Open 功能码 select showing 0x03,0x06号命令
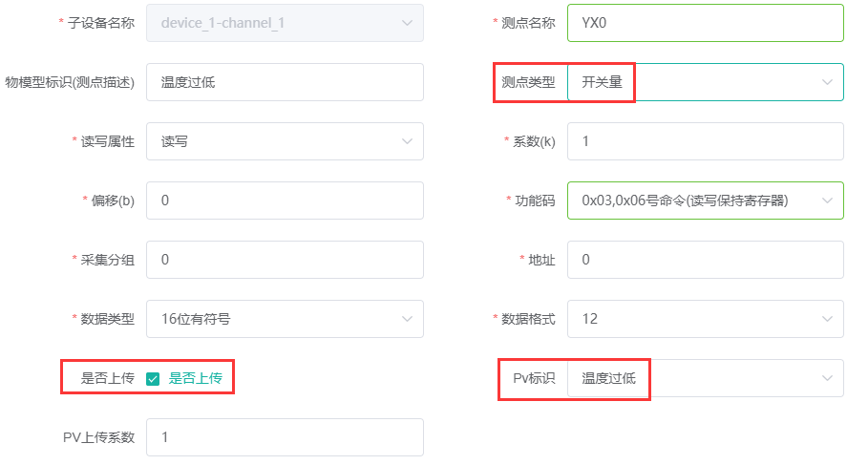Screen dimensions: 868x465 (706, 201)
